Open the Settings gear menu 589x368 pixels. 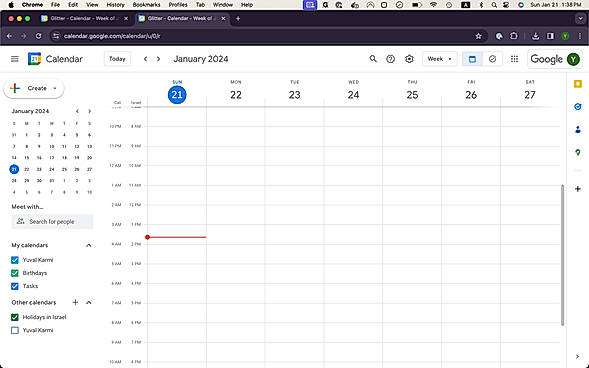409,59
